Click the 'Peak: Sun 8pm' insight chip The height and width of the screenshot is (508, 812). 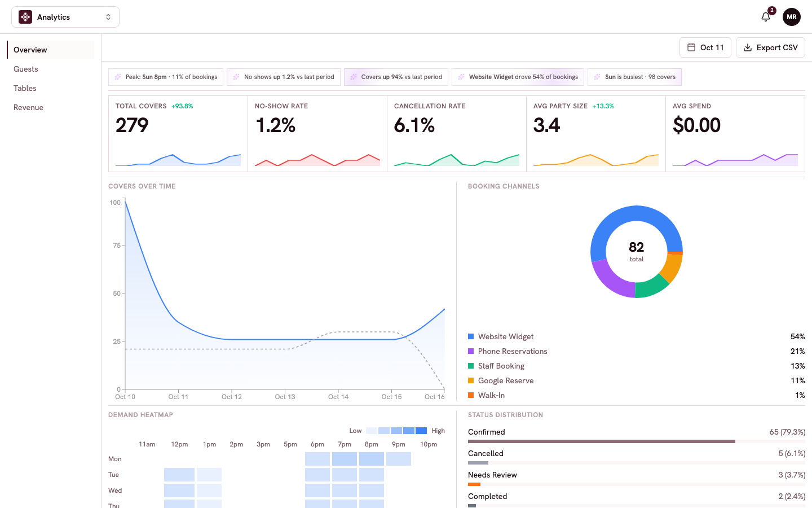[166, 77]
